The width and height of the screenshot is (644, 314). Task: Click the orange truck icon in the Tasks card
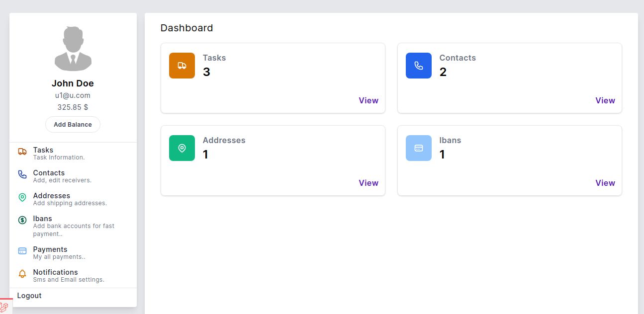(x=182, y=66)
